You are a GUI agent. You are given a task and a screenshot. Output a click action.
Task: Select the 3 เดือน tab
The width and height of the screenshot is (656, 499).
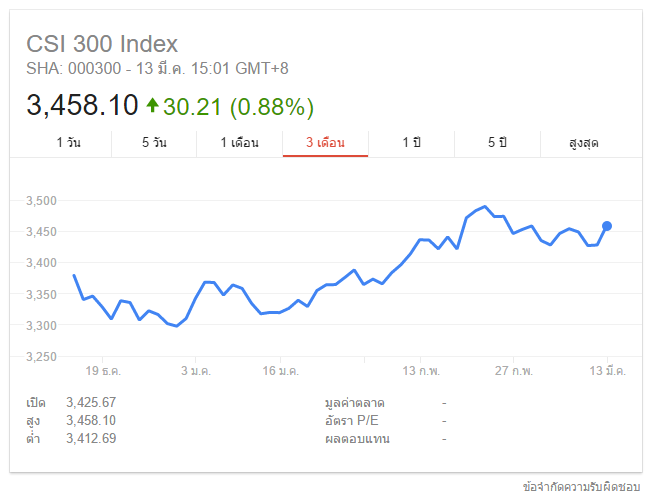pyautogui.click(x=326, y=143)
